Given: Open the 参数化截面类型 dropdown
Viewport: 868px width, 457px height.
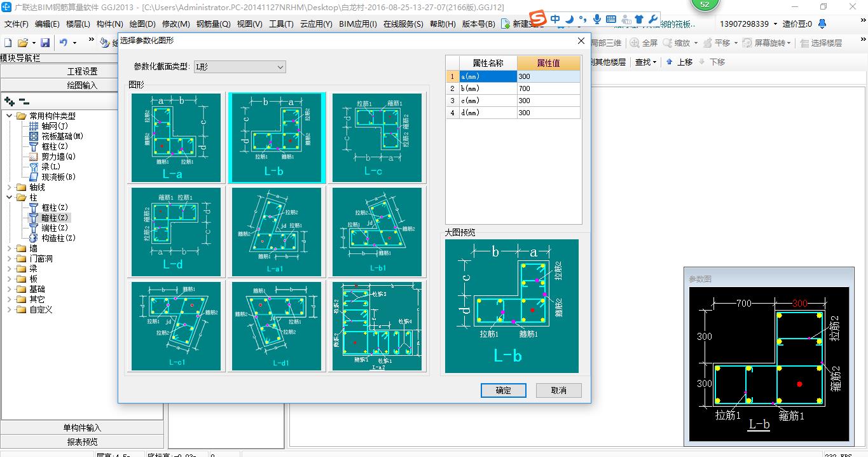Looking at the screenshot, I should [240, 67].
